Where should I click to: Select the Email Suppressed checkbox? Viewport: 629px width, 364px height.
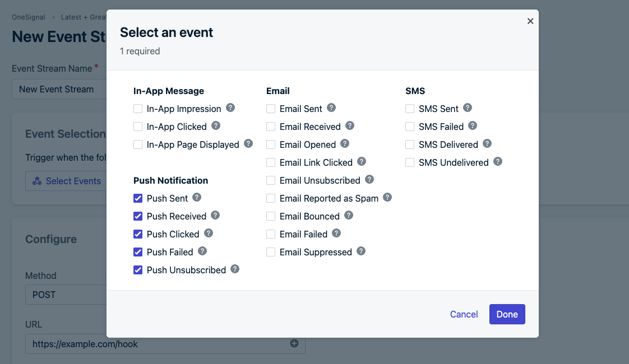(x=271, y=252)
